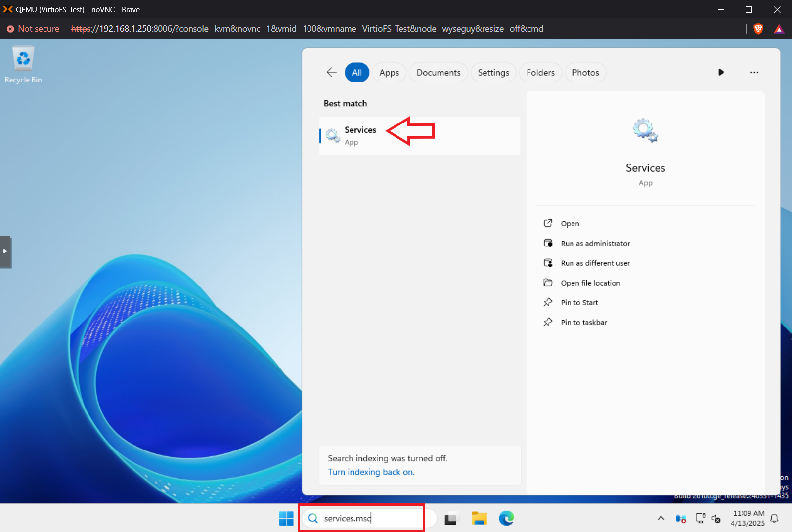Click the Turn indexing back on link
This screenshot has height=532, width=792.
(x=371, y=472)
